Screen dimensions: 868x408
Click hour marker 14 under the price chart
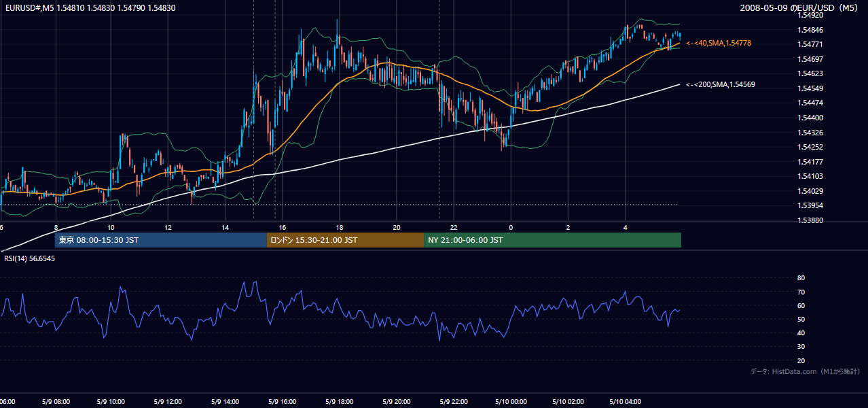click(225, 227)
